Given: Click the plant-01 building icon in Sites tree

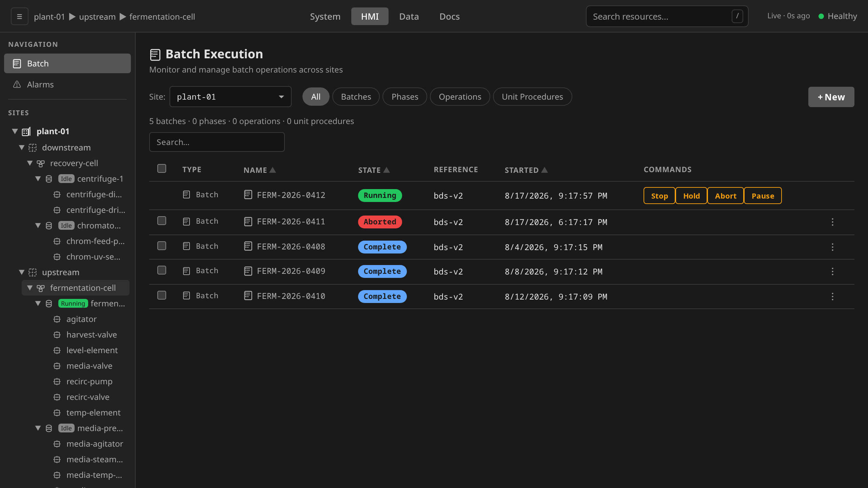Looking at the screenshot, I should pyautogui.click(x=26, y=131).
